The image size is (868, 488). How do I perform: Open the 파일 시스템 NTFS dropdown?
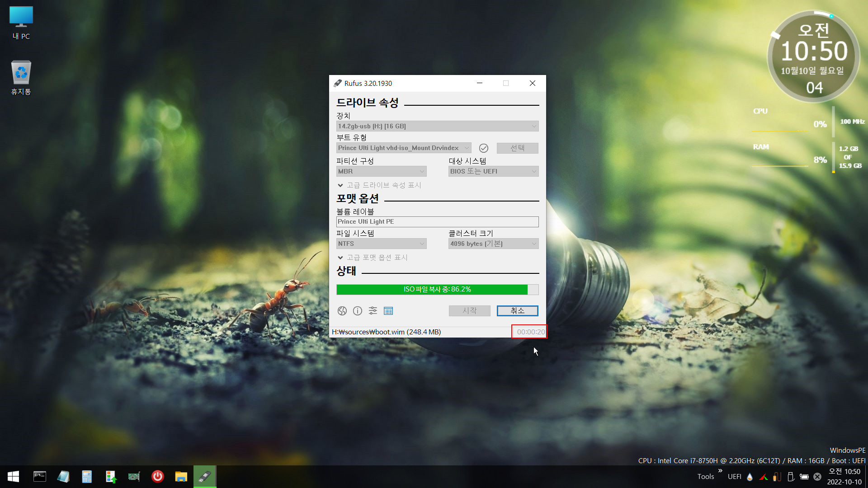tap(382, 244)
